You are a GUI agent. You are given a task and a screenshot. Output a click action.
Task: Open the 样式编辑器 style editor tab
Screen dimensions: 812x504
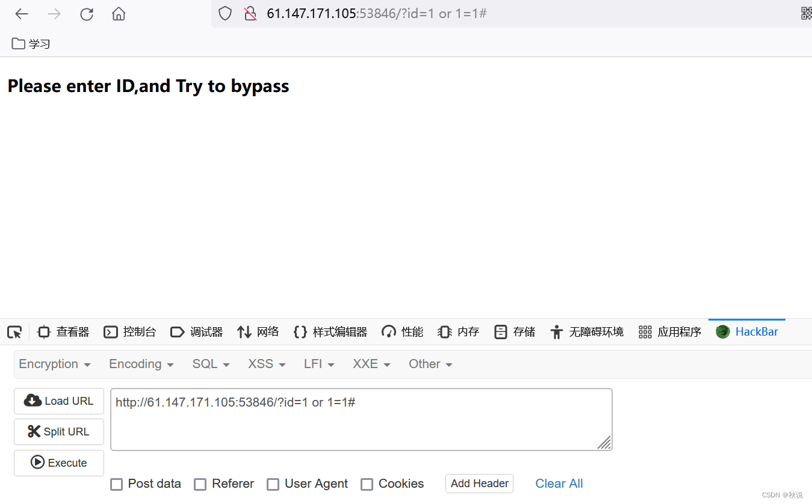[330, 331]
